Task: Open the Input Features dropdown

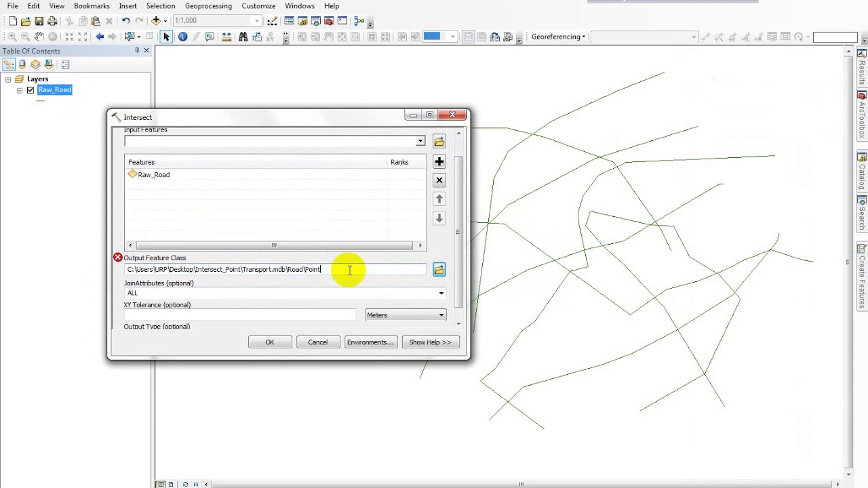Action: (x=420, y=142)
